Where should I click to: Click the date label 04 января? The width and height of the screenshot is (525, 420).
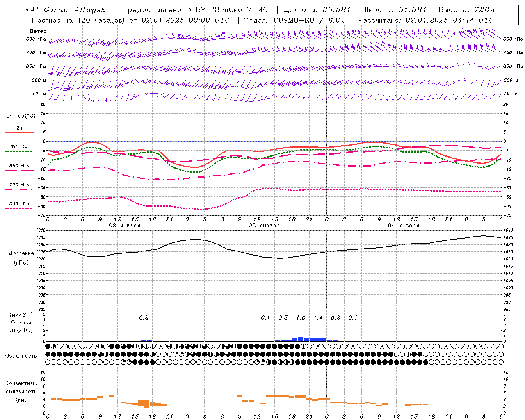coord(404,225)
